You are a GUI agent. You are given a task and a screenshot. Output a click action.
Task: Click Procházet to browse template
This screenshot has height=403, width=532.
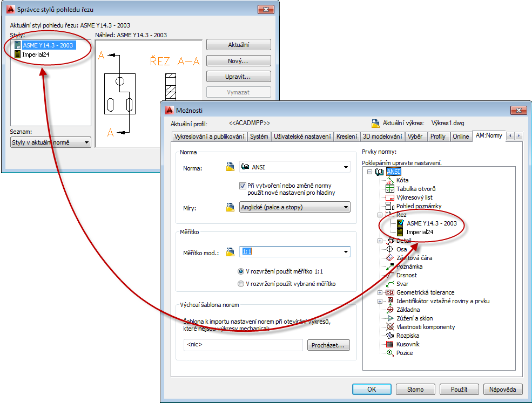(x=328, y=345)
